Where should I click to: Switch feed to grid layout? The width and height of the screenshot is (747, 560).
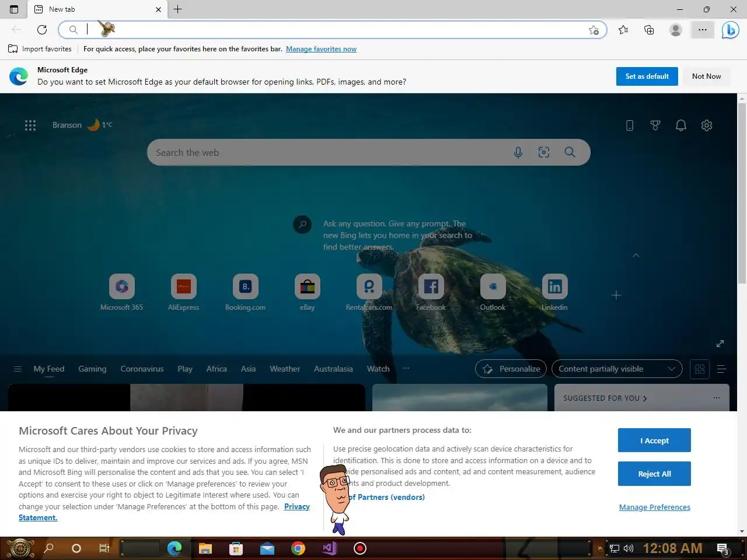point(700,369)
